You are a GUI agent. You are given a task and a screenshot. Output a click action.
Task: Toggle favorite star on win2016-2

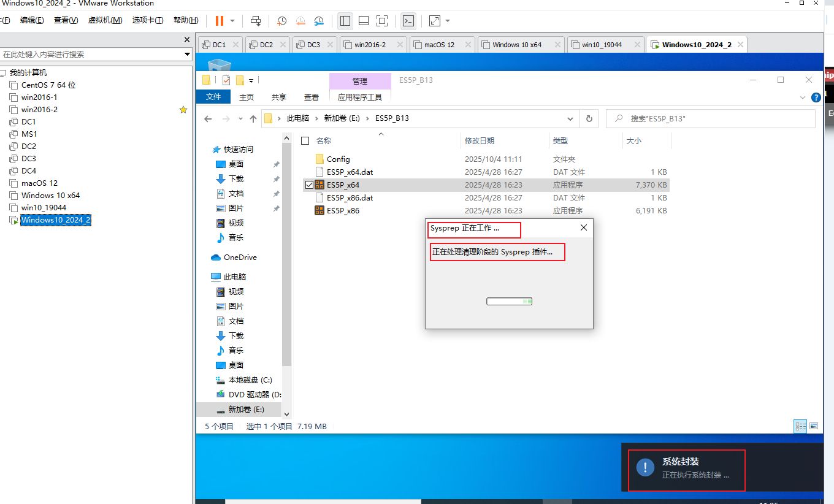click(183, 110)
